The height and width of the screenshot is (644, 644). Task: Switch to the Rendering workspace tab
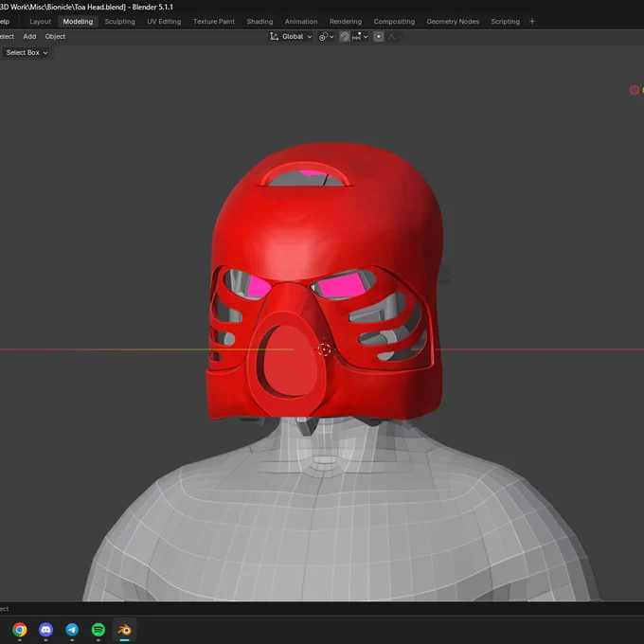pos(346,22)
